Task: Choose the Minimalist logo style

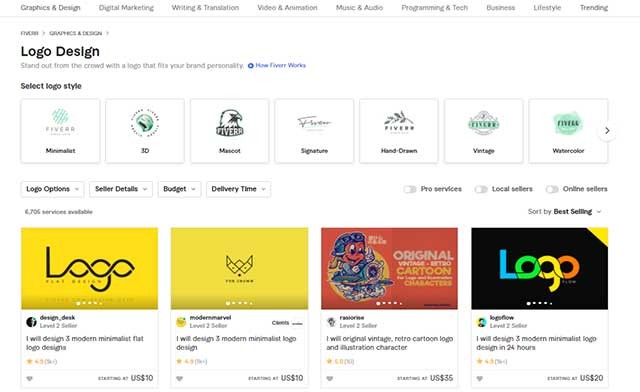Action: pyautogui.click(x=60, y=131)
